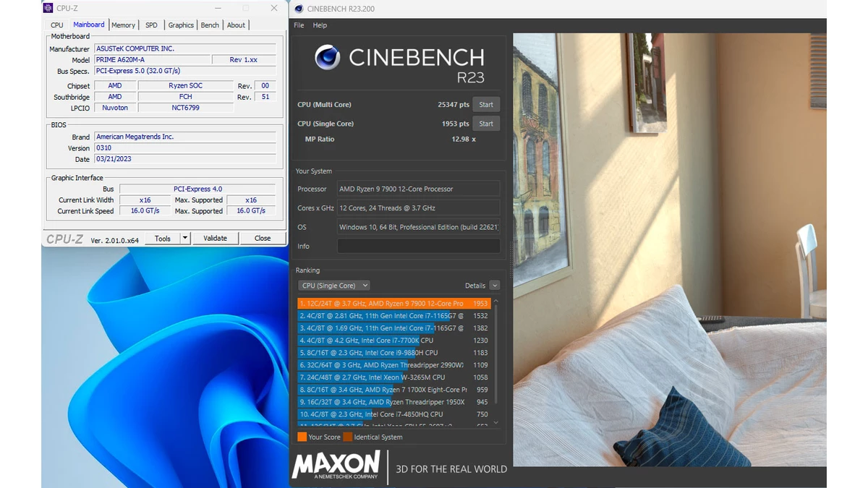Click the BIOS Brand American Megatrends field

185,137
